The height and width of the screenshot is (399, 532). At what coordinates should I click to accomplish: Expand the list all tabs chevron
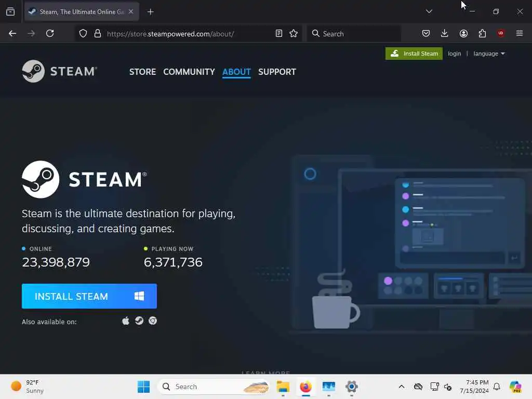[x=429, y=11]
